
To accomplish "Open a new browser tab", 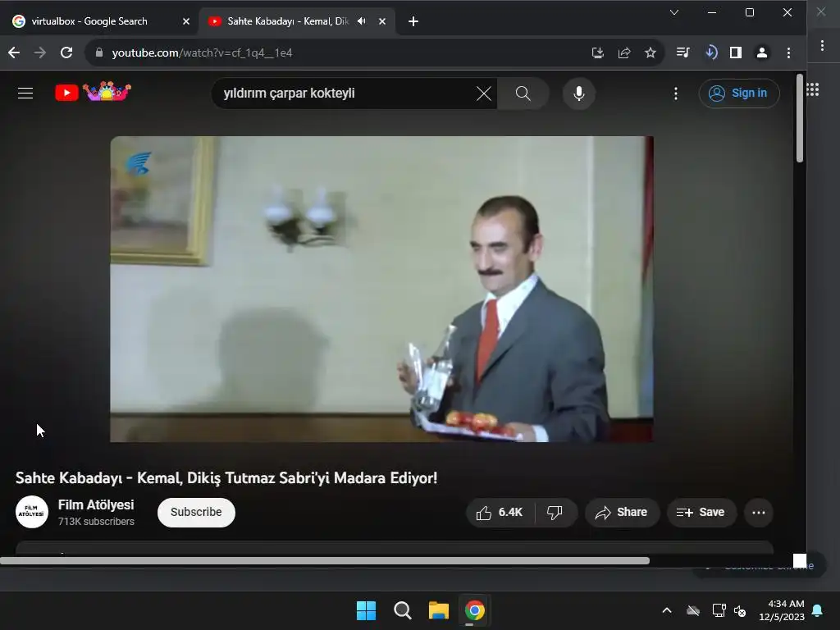I will (x=413, y=21).
